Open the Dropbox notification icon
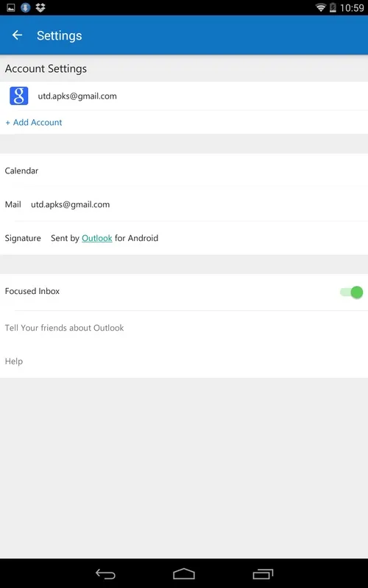 (40, 7)
